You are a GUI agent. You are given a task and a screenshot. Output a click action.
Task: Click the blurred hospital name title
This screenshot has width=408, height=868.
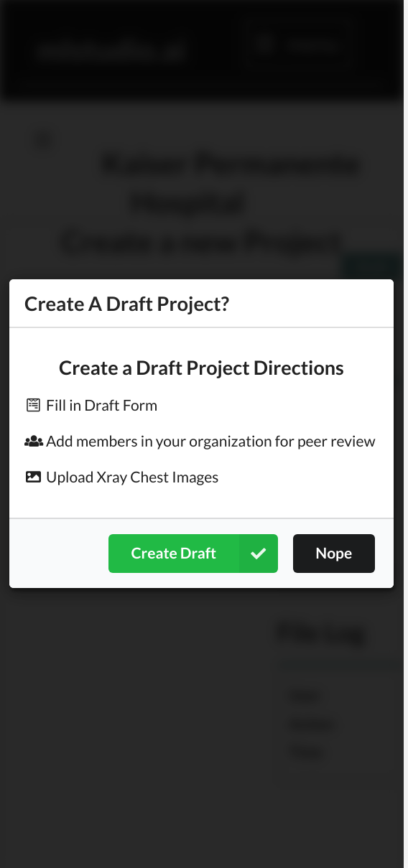click(x=208, y=185)
